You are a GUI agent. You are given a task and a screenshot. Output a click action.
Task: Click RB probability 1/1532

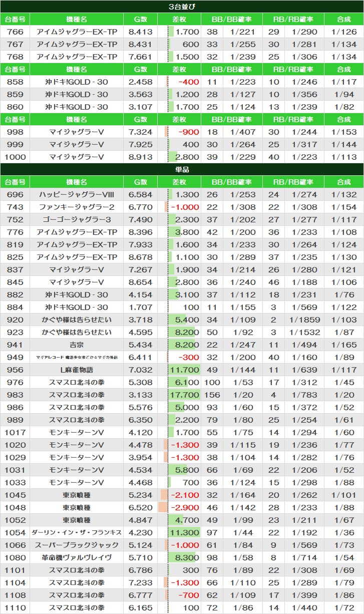305,332
